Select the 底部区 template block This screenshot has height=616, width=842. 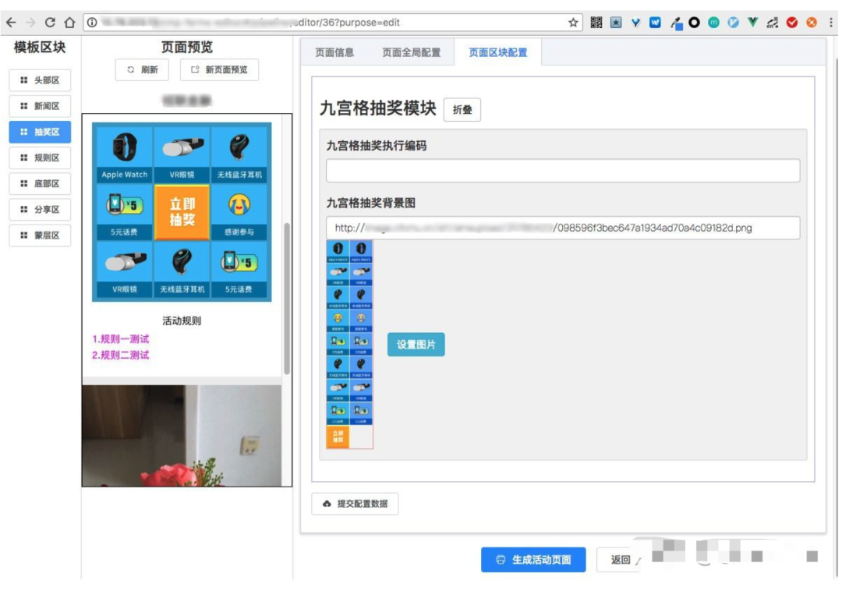[40, 183]
